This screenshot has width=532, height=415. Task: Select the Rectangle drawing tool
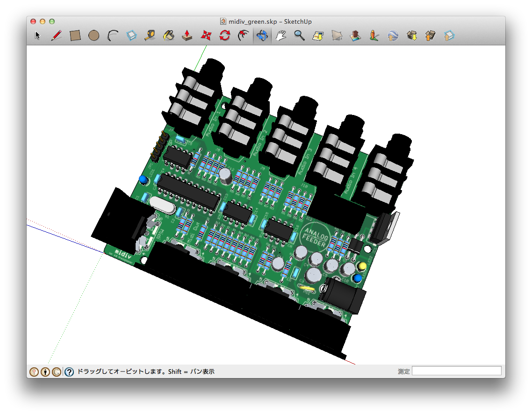[x=75, y=36]
